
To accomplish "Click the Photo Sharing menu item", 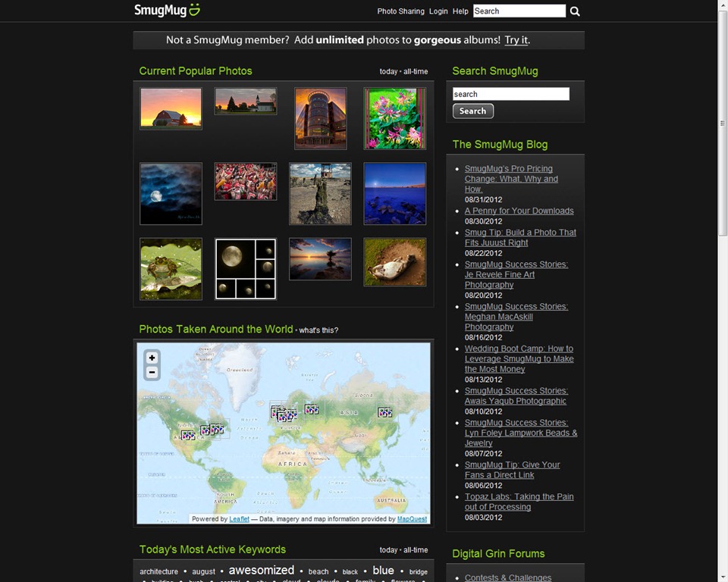I will point(400,11).
